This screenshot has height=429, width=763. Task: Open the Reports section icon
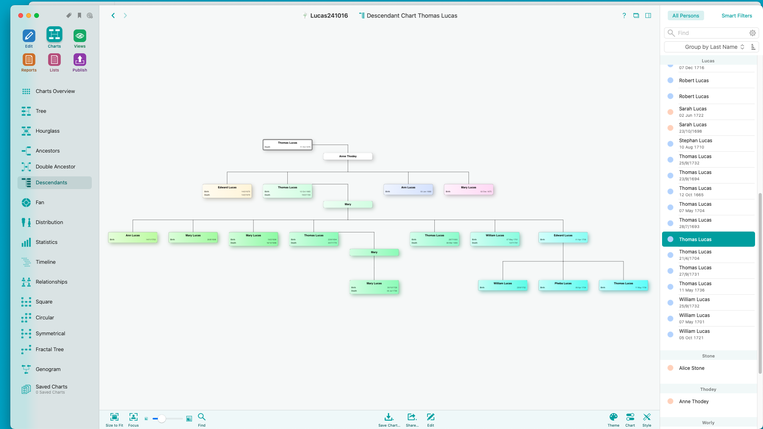29,60
